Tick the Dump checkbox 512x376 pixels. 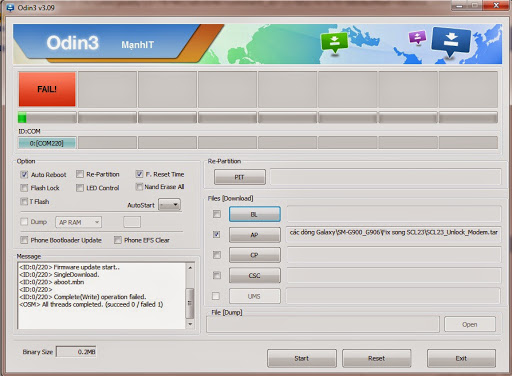[24, 222]
